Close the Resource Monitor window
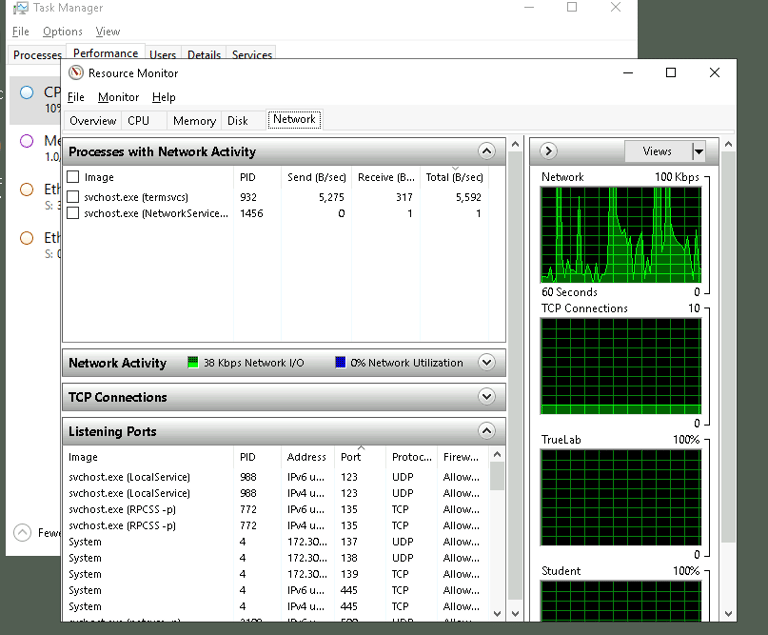Screen dimensions: 768x635 [715, 73]
